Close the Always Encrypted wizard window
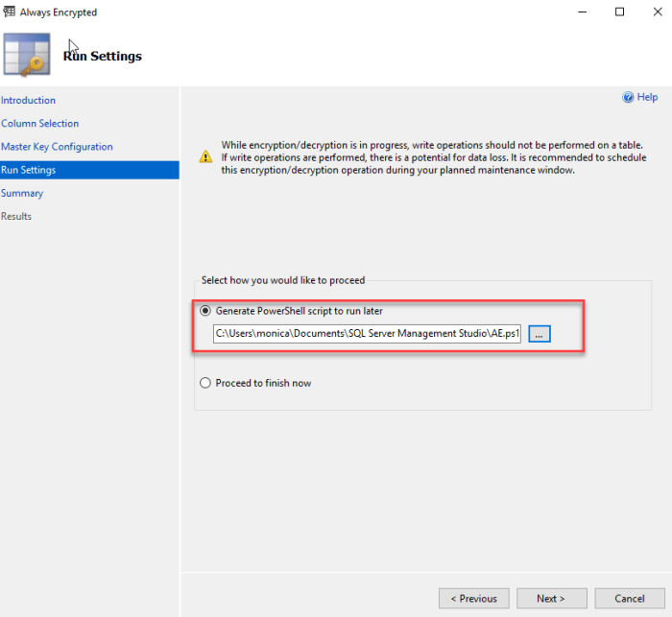This screenshot has width=672, height=617. pos(656,12)
